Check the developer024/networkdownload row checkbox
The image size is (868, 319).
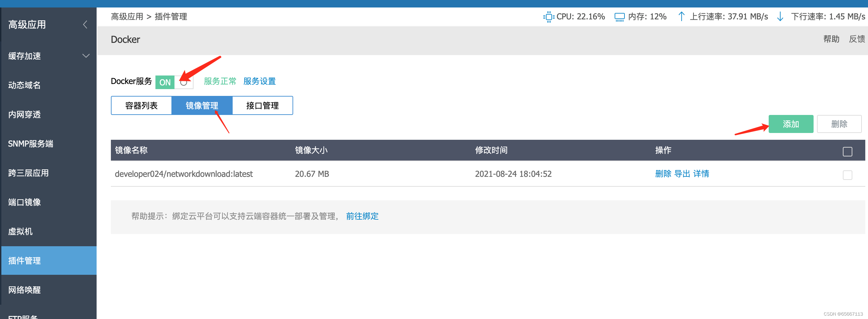[x=847, y=175]
